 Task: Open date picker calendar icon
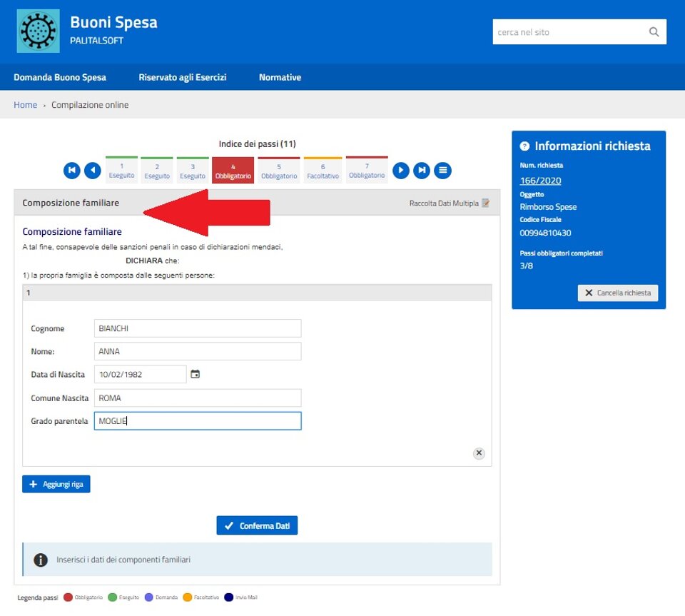pyautogui.click(x=196, y=374)
